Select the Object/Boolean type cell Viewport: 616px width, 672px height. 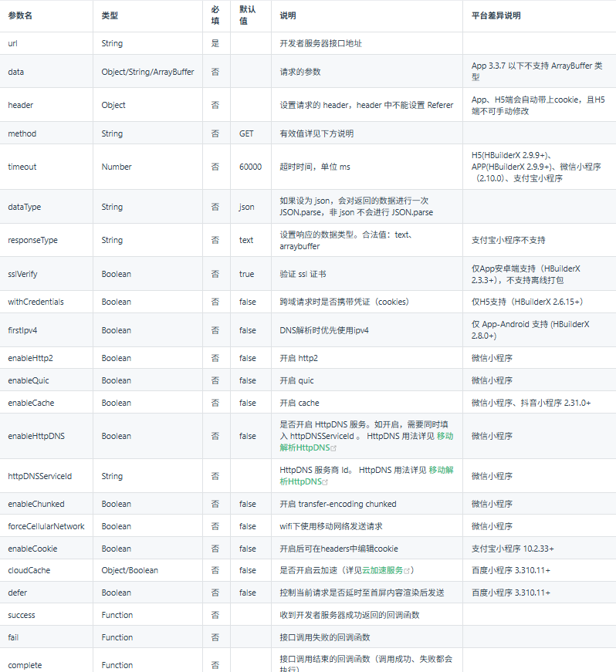point(130,570)
